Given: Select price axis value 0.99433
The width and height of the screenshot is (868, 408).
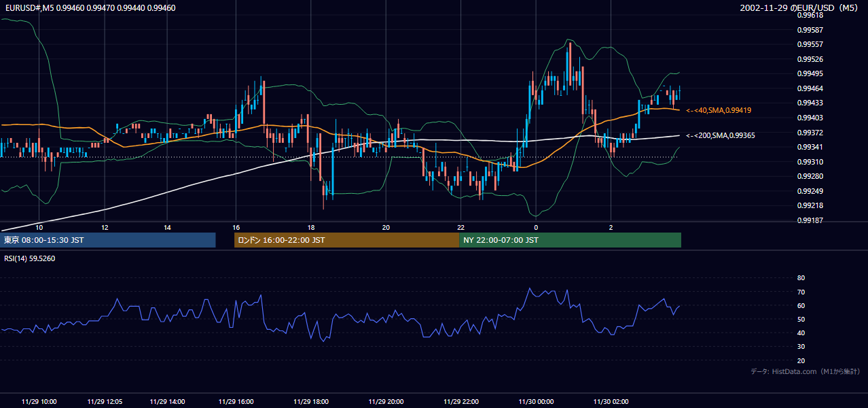Looking at the screenshot, I should pyautogui.click(x=810, y=103).
